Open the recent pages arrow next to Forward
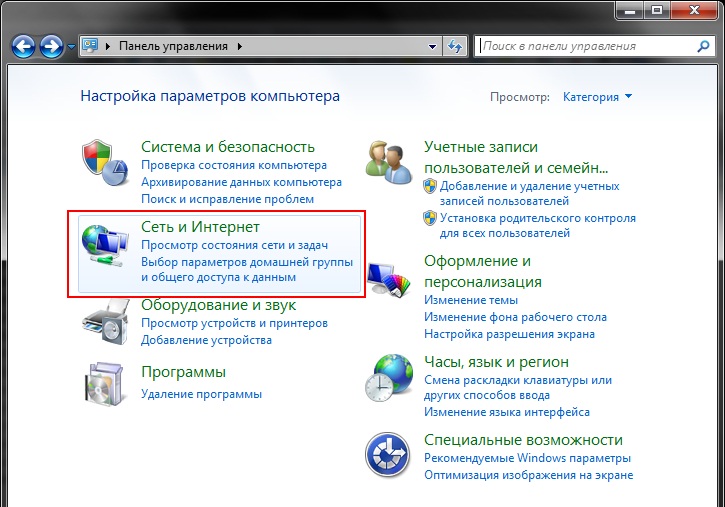Viewport: 725px width, 507px height. [72, 46]
